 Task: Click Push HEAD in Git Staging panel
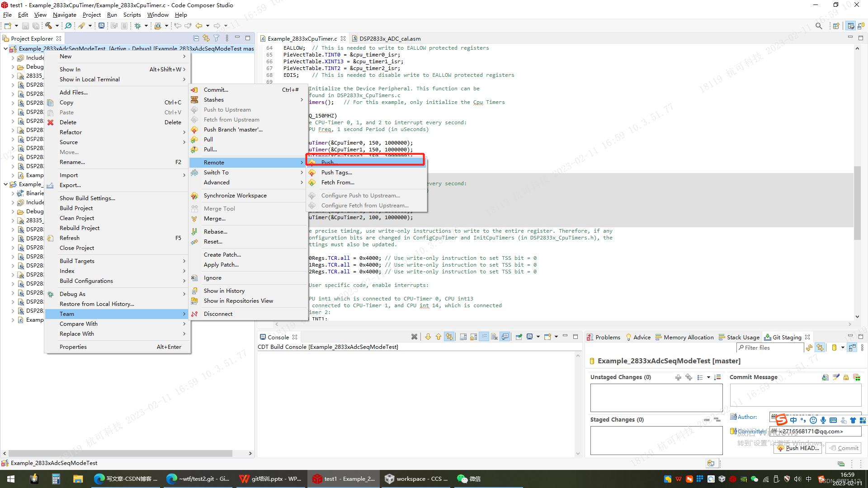797,447
